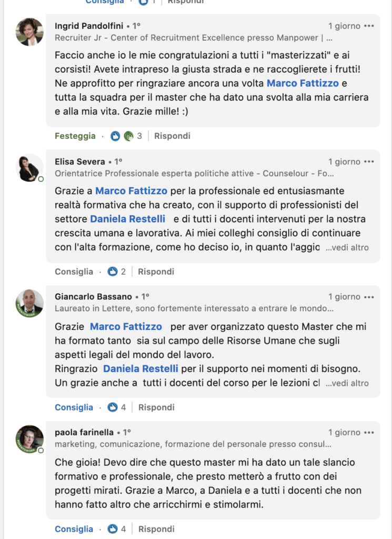Open paola farinella's profile avatar

29,438
